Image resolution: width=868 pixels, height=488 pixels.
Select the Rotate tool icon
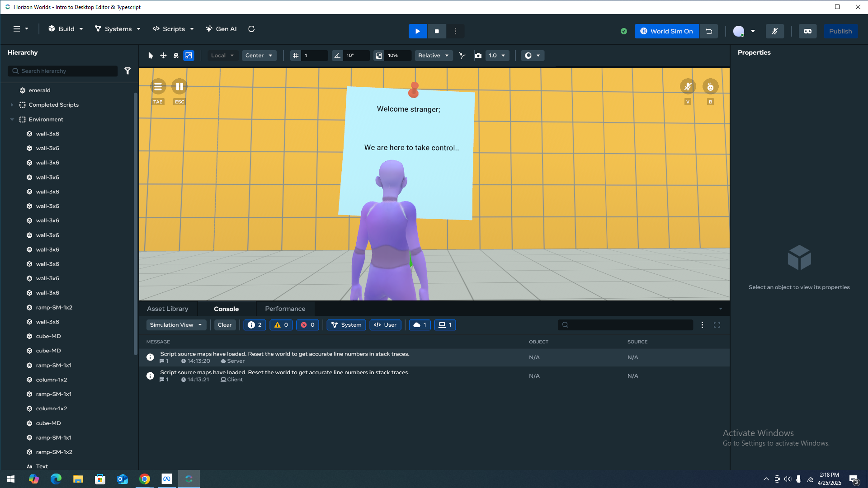pos(176,56)
